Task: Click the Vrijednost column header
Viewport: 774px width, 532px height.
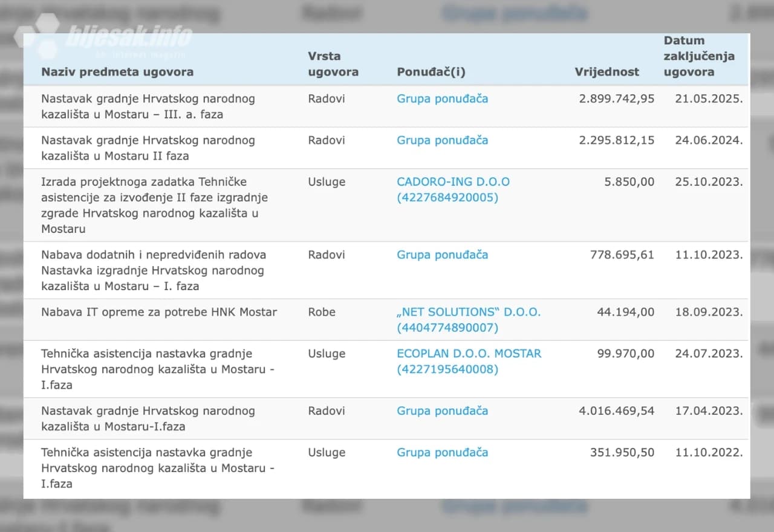Action: (607, 72)
